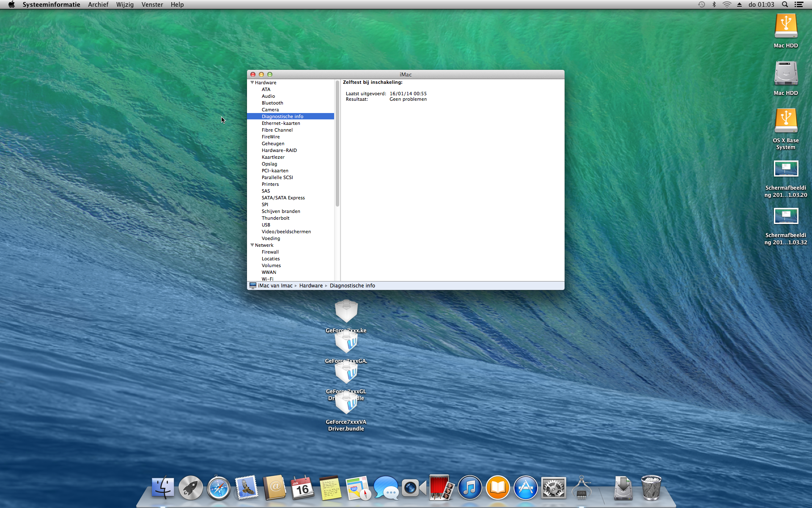812x508 pixels.
Task: Open Calendar icon showing 16
Action: (302, 488)
